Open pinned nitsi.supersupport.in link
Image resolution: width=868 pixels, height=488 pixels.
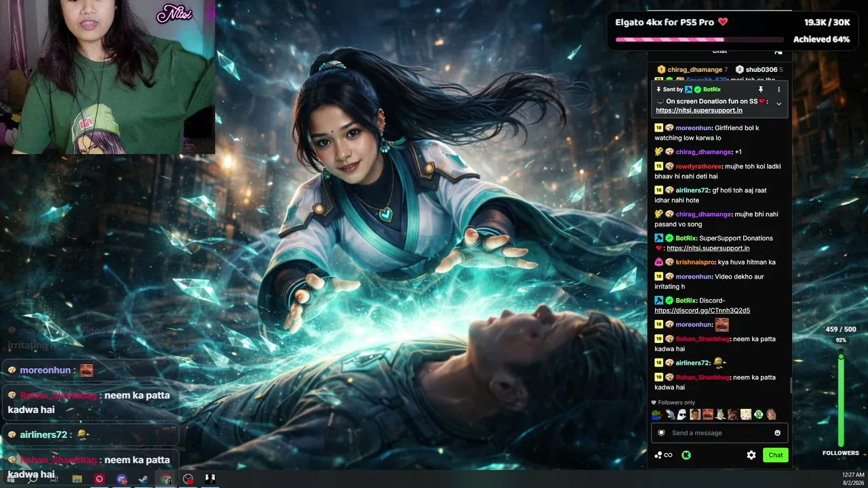[699, 110]
